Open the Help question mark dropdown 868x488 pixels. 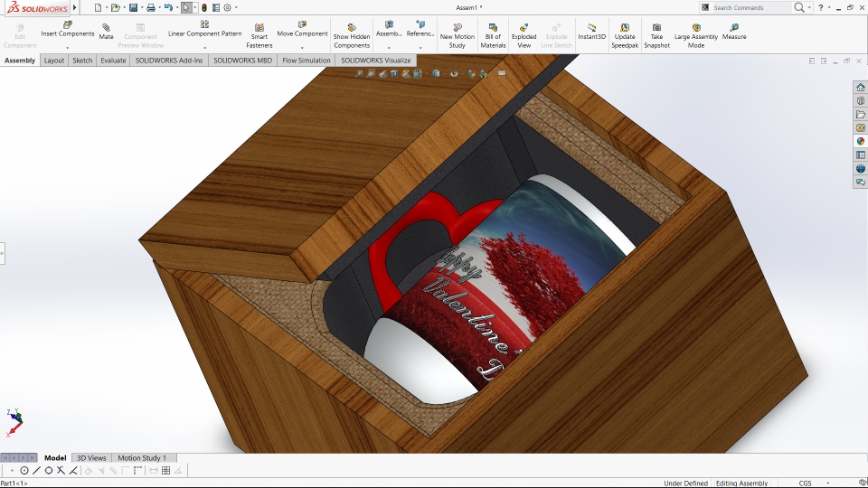point(829,8)
